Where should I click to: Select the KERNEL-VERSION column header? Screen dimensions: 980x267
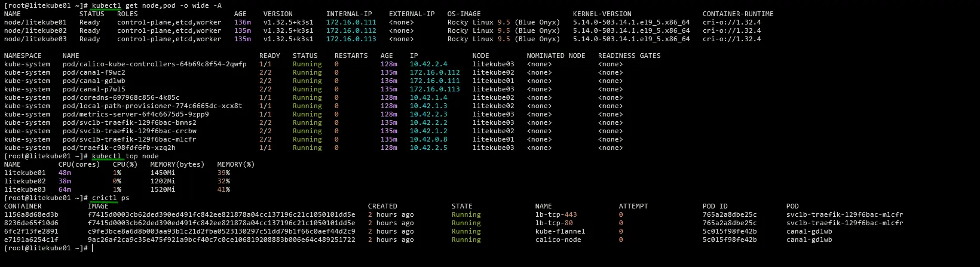pyautogui.click(x=602, y=14)
